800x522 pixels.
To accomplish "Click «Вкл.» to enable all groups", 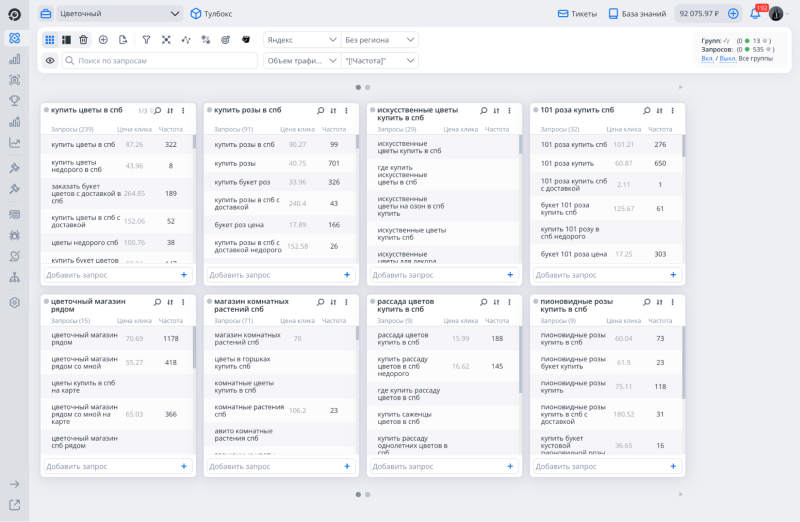I will (x=707, y=59).
